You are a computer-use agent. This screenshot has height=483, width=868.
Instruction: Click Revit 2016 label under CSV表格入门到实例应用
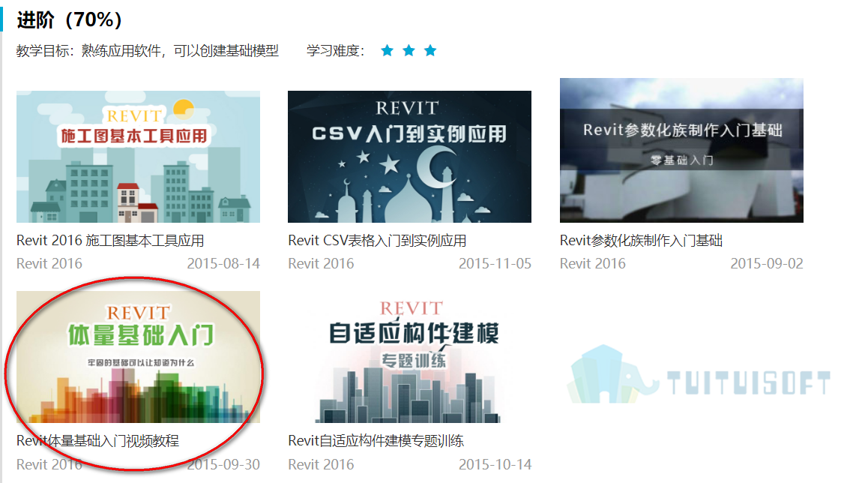(x=321, y=264)
